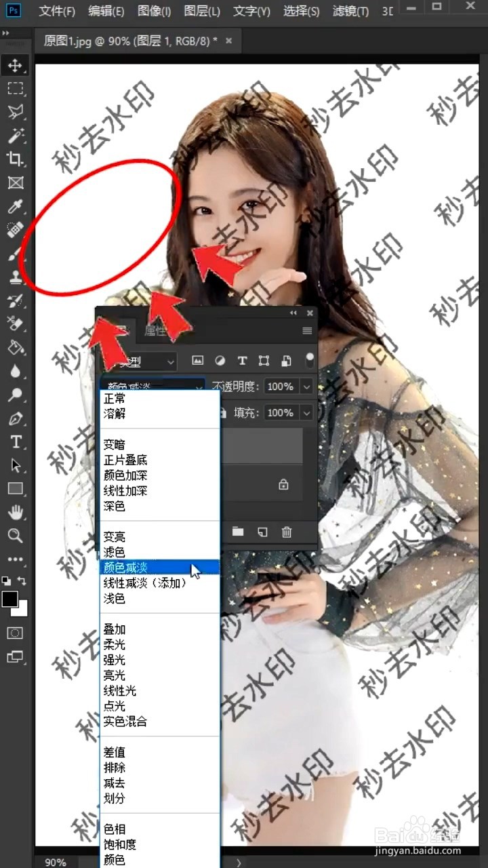Change the screen mode
The width and height of the screenshot is (488, 868).
15,656
